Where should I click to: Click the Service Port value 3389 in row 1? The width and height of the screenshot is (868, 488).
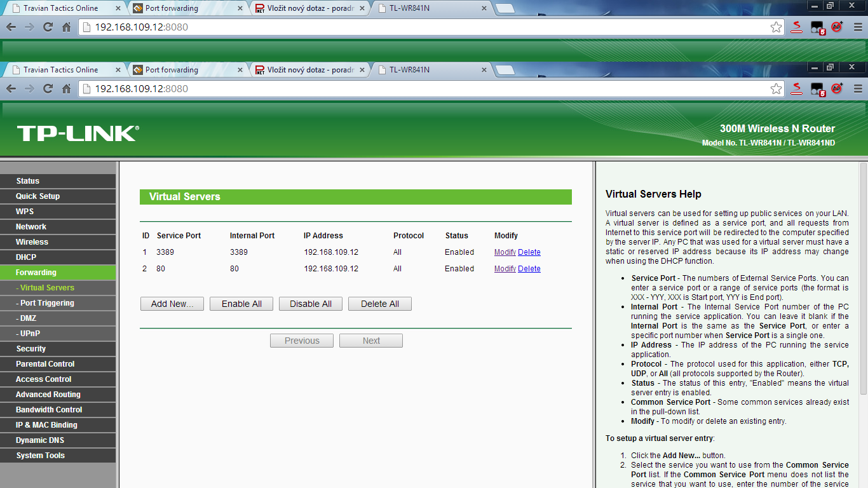tap(165, 252)
